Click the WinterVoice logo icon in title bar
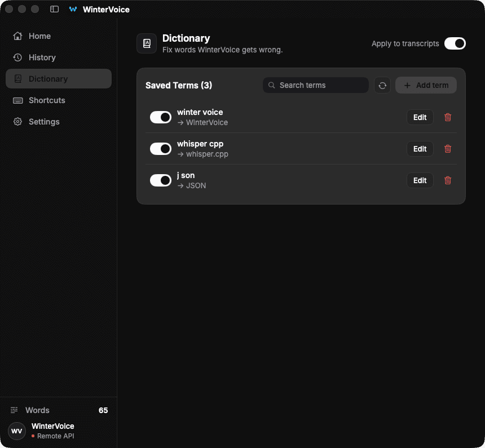This screenshot has height=448, width=485. pos(73,9)
